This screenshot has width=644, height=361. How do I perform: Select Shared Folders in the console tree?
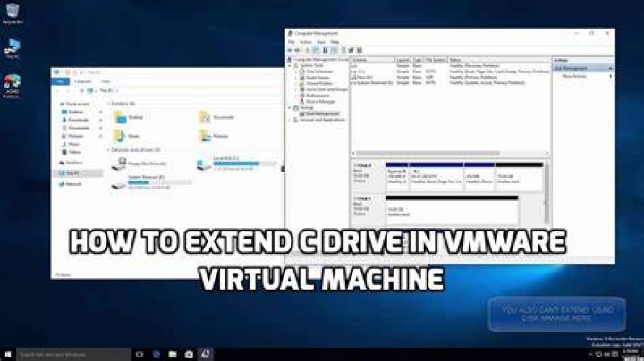click(316, 83)
